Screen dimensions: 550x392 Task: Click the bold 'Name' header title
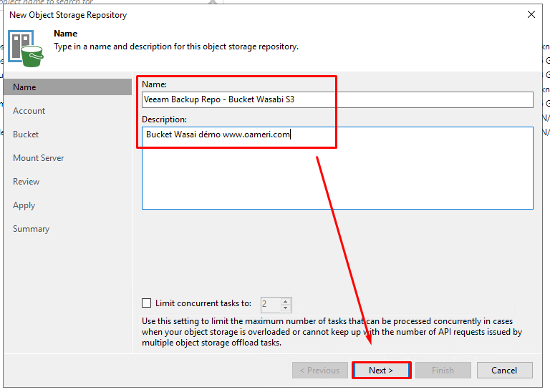66,34
